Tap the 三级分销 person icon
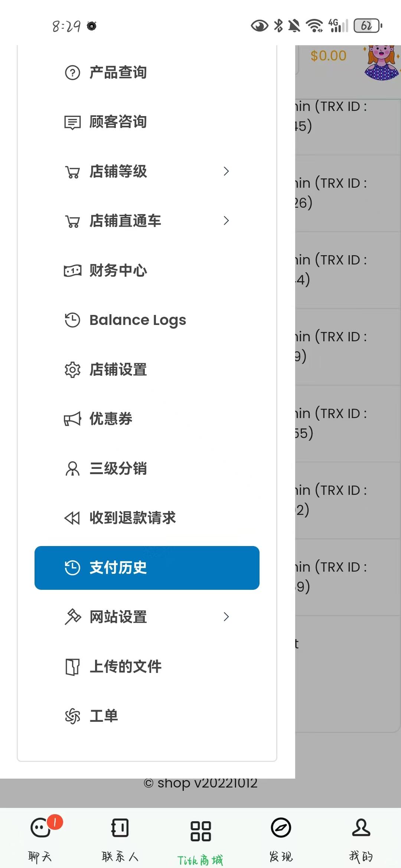Screen dimensions: 401x868 pos(72,468)
